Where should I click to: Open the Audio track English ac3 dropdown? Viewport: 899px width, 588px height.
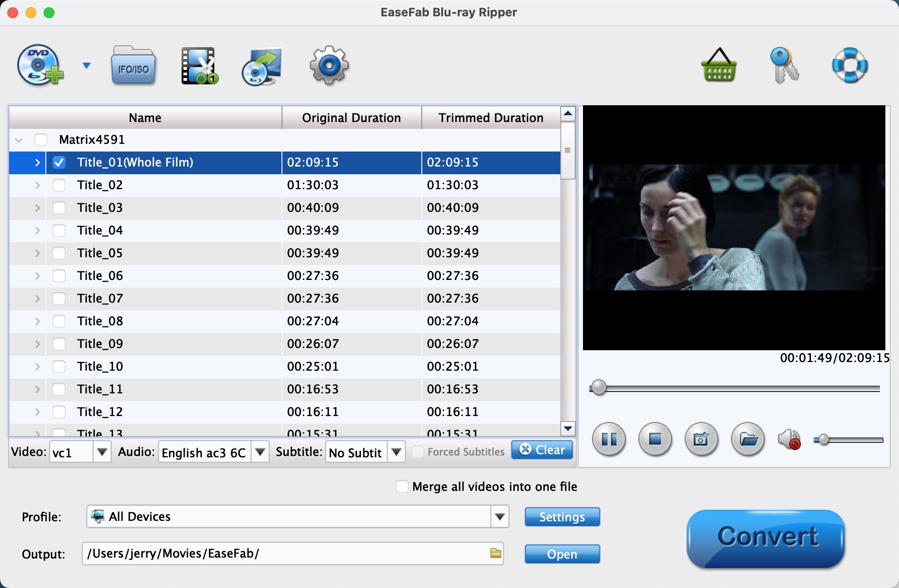[260, 452]
